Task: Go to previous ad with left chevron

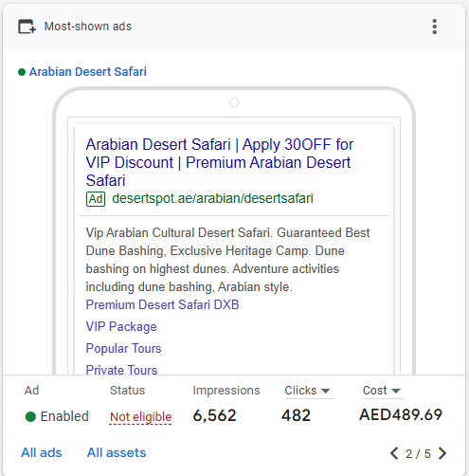Action: (394, 453)
